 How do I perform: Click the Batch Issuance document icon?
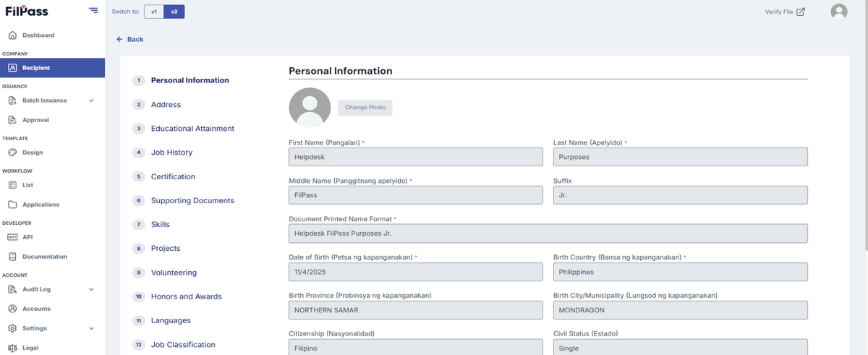(x=12, y=100)
